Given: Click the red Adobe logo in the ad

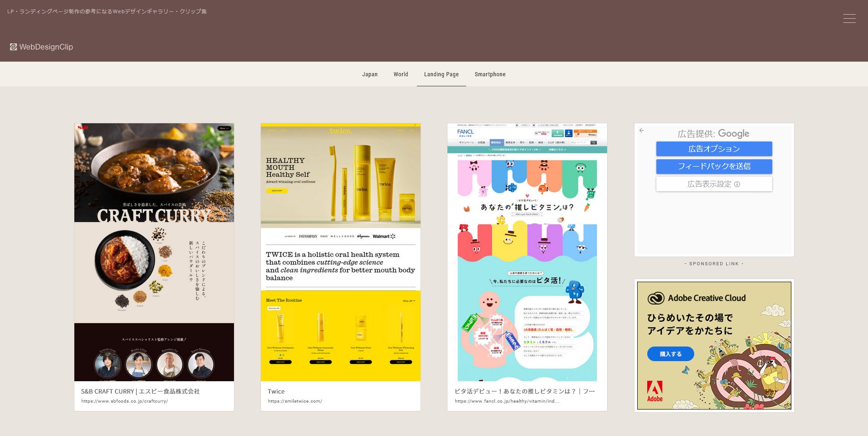Looking at the screenshot, I should click(x=655, y=391).
